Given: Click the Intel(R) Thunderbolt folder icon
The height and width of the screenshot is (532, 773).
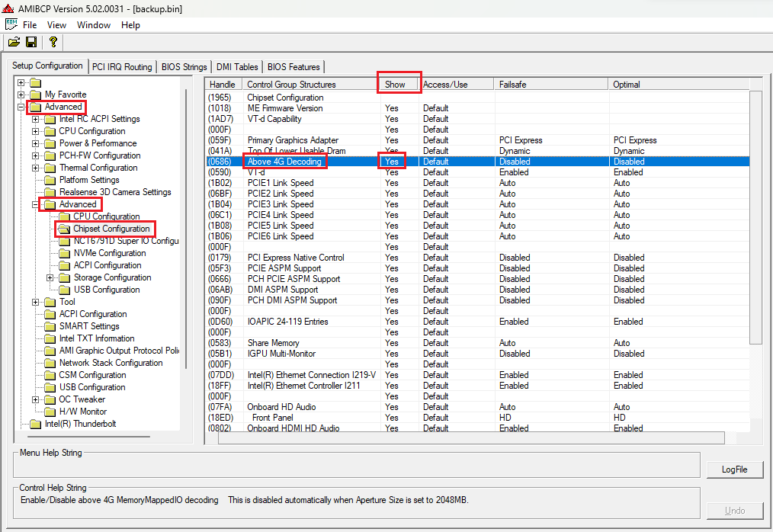Looking at the screenshot, I should [36, 424].
